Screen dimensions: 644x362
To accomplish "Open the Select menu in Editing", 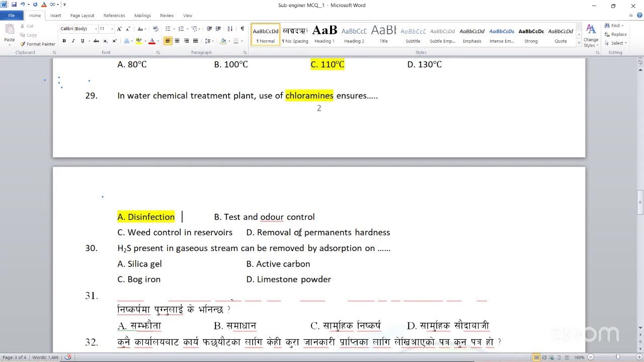I will pyautogui.click(x=615, y=43).
